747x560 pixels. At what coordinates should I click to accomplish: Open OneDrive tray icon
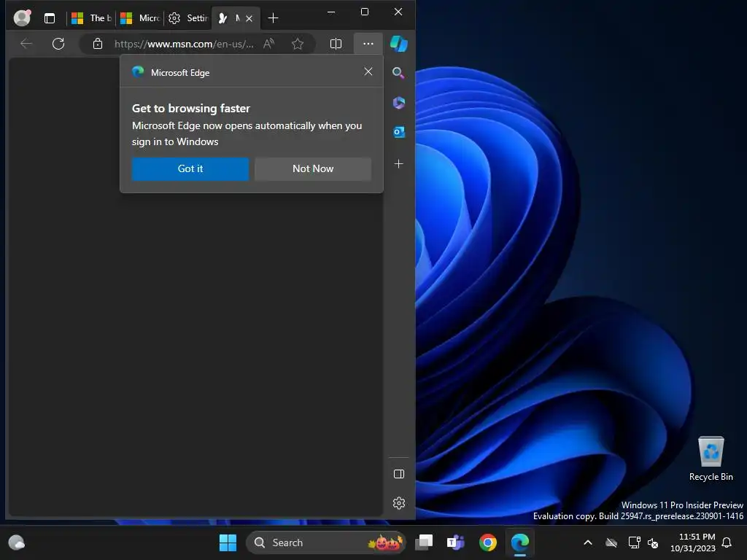[611, 542]
